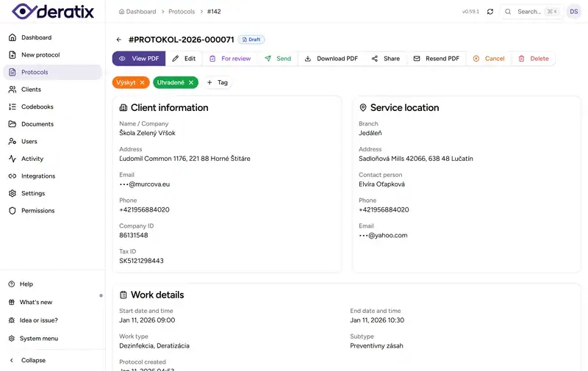This screenshot has width=588, height=371.
Task: Select Protocols in the sidebar
Action: 52,72
